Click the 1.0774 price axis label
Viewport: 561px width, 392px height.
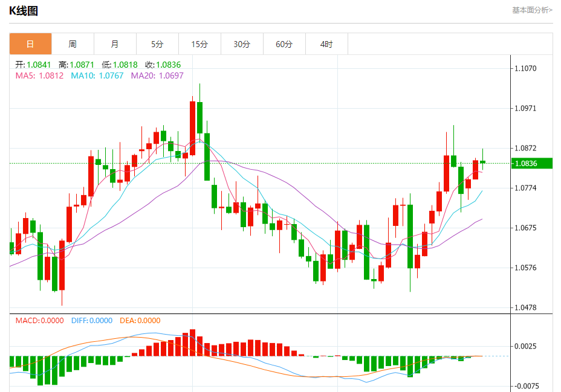tap(525, 188)
